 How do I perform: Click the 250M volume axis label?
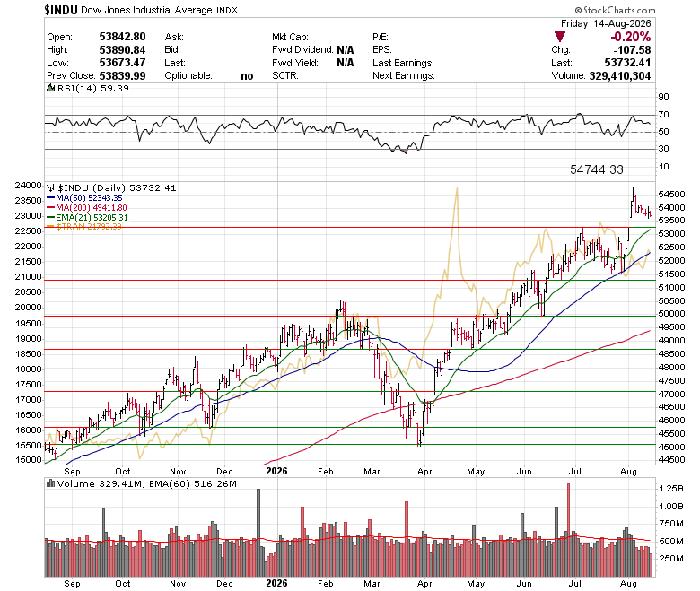(x=671, y=559)
